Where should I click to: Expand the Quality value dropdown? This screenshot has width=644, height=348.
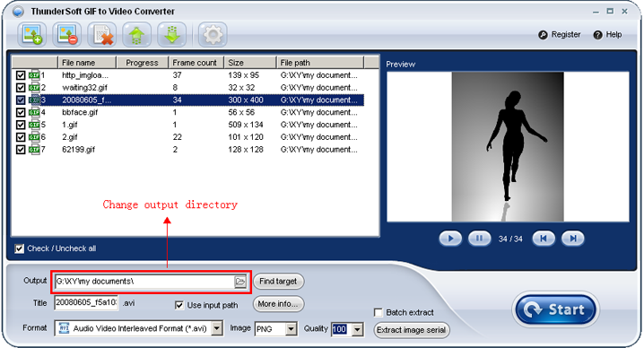(357, 329)
